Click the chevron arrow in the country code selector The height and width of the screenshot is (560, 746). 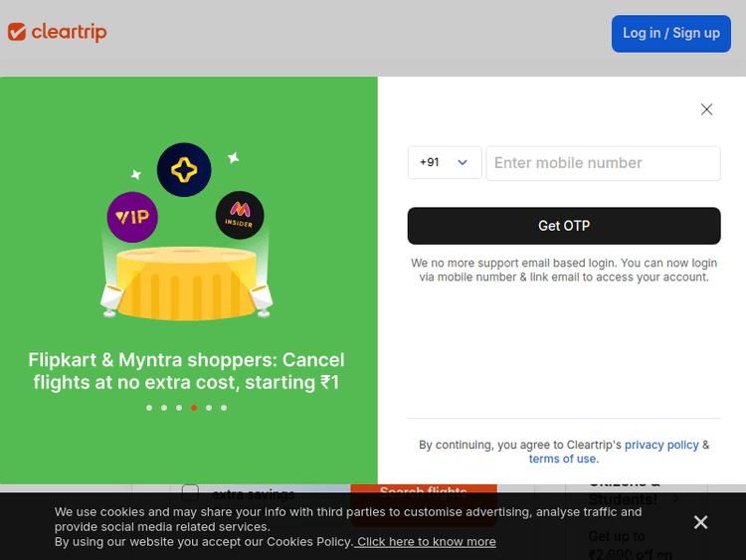463,162
